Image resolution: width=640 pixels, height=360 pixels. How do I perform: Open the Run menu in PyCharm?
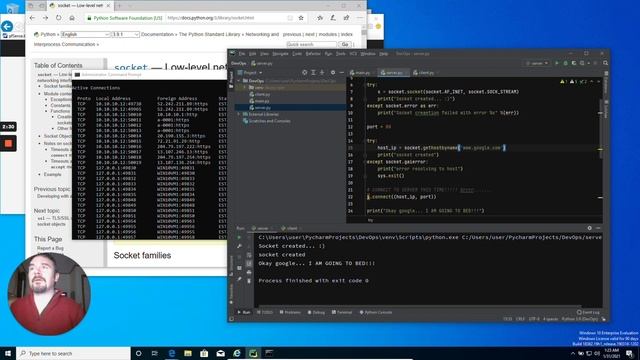pyautogui.click(x=328, y=53)
